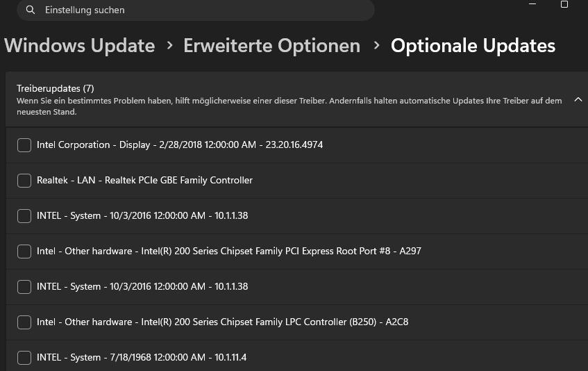The image size is (588, 371).
Task: Check Intel Corporation Display 23.20.16.4974 driver
Action: (24, 145)
